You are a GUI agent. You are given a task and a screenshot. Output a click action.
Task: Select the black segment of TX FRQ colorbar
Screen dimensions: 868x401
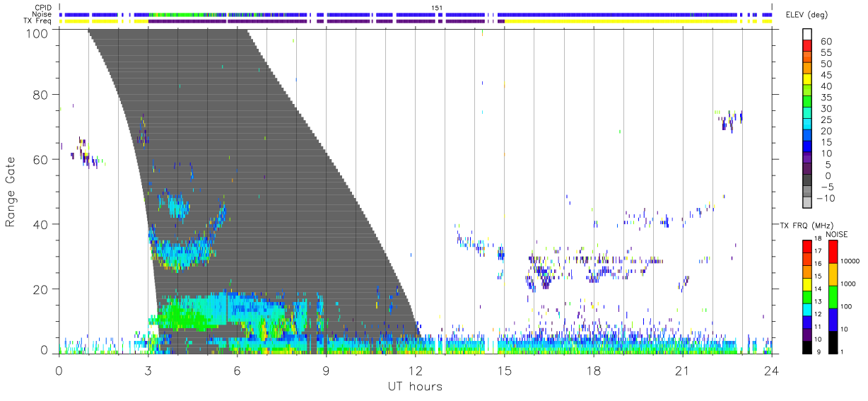click(807, 347)
